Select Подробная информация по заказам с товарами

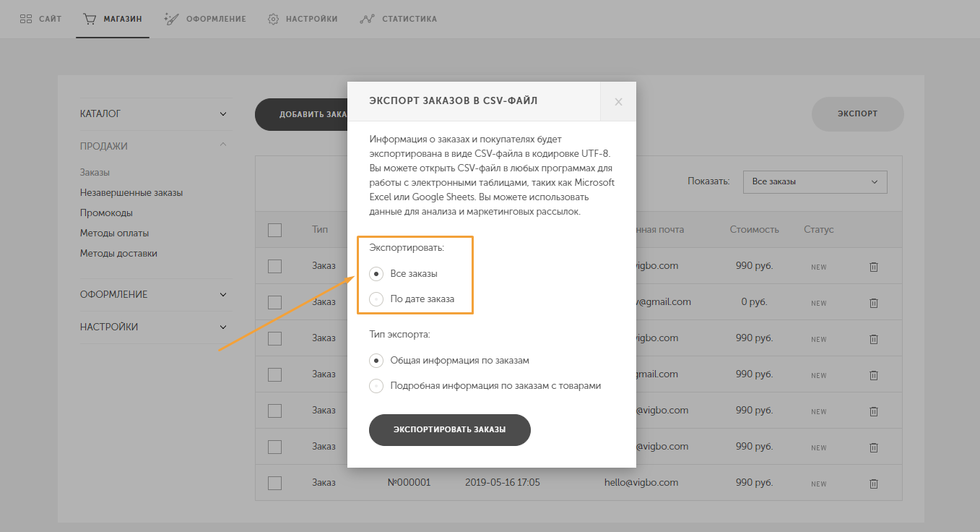[376, 385]
